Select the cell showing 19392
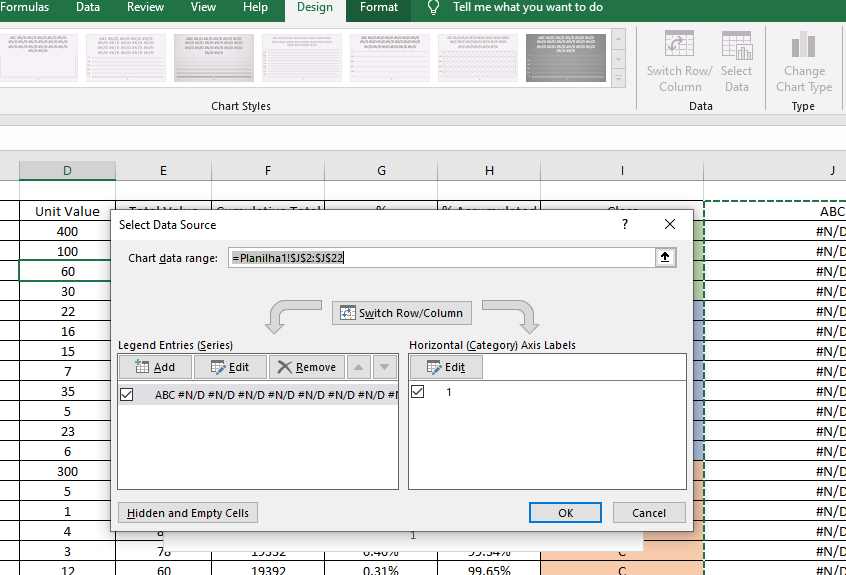Image resolution: width=846 pixels, height=575 pixels. [268, 569]
